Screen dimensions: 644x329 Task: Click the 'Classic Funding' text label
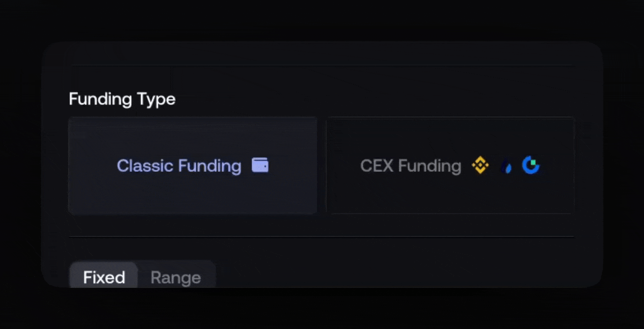(179, 165)
